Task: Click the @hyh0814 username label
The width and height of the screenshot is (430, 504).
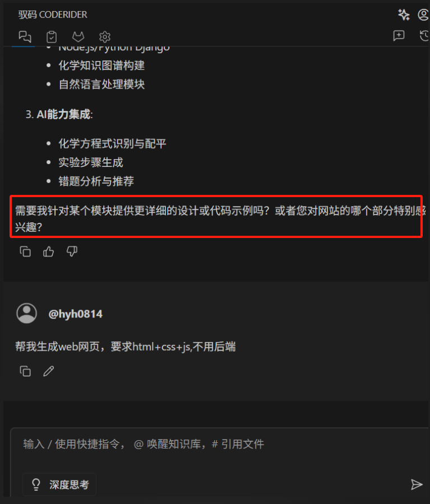Action: (x=75, y=314)
